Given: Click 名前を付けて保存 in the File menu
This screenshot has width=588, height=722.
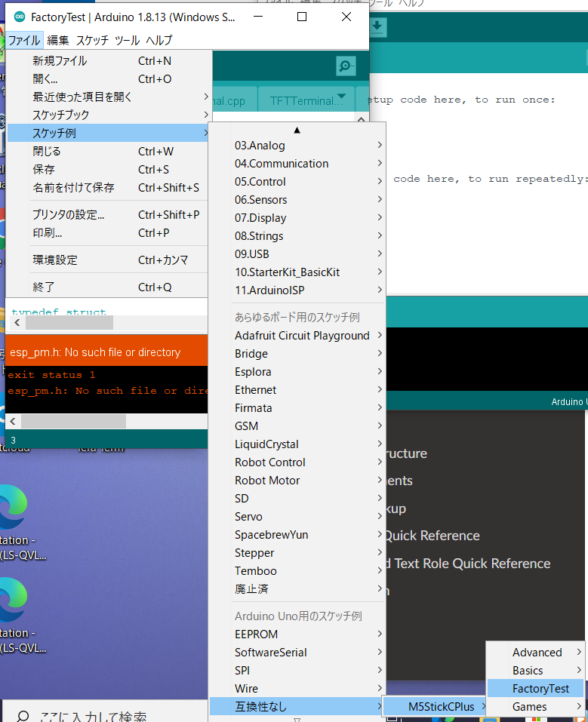Looking at the screenshot, I should [x=73, y=187].
